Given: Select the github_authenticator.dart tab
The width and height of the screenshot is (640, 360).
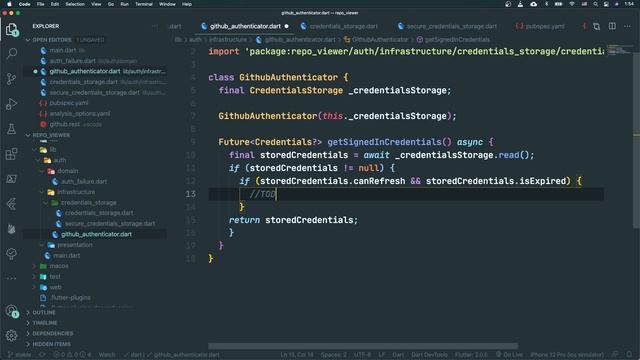Looking at the screenshot, I should [x=245, y=26].
